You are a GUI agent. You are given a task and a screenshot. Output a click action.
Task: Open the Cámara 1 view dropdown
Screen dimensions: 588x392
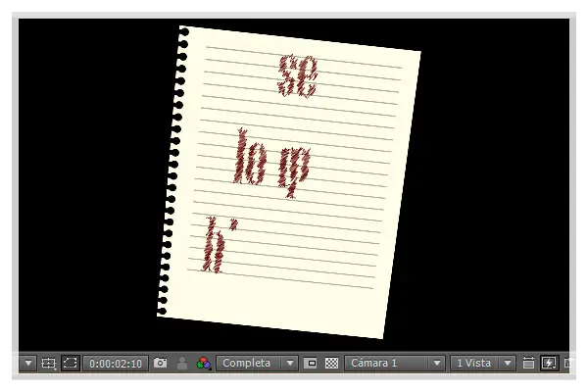pyautogui.click(x=395, y=364)
